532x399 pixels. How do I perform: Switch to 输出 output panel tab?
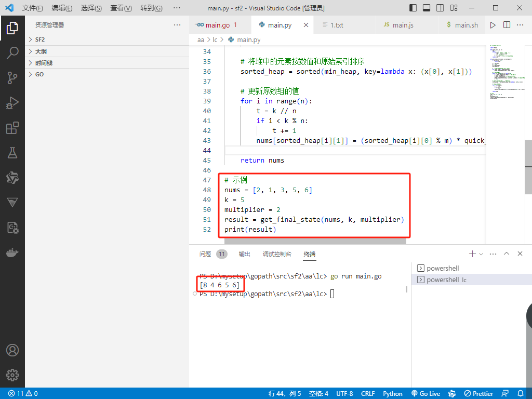click(244, 254)
